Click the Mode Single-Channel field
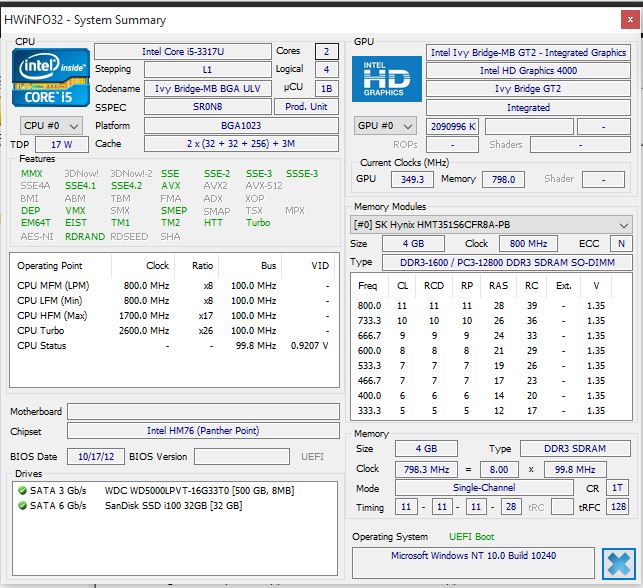 (x=484, y=488)
